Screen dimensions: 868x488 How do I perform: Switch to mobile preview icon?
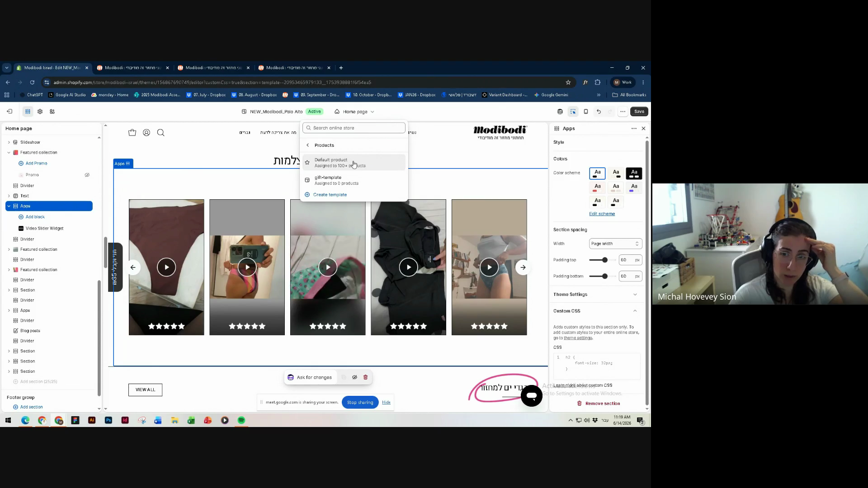click(586, 112)
